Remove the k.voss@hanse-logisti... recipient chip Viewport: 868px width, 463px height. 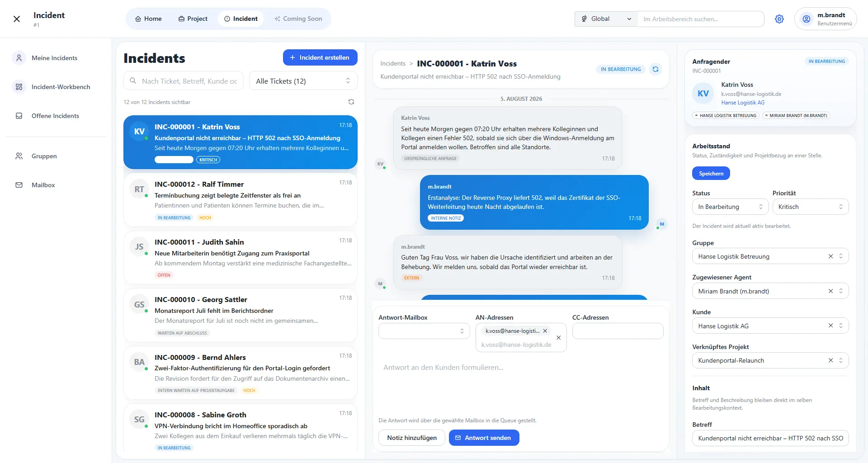click(x=545, y=331)
